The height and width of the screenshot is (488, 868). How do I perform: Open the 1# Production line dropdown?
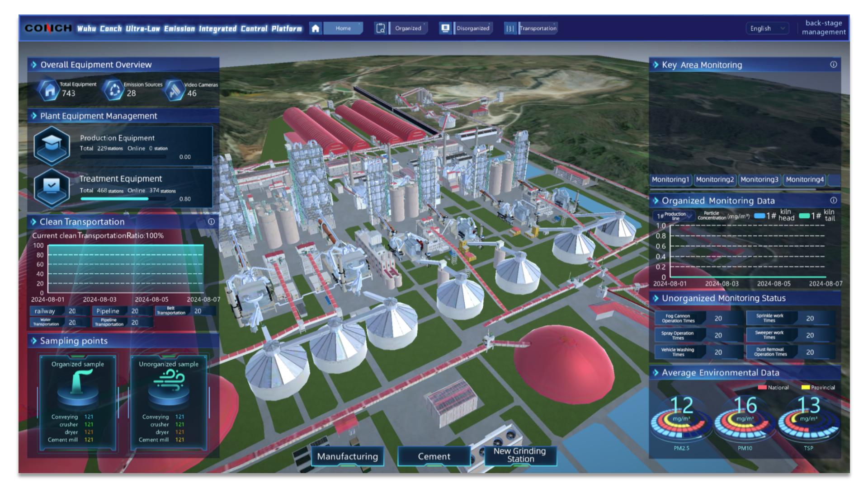[x=674, y=216]
